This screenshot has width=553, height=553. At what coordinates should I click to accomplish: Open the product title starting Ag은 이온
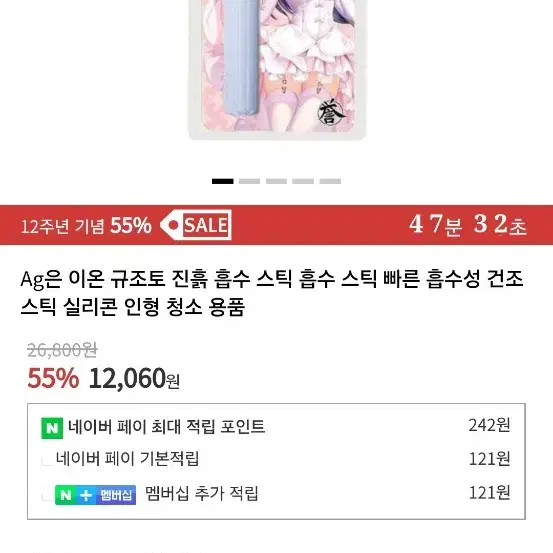272,293
